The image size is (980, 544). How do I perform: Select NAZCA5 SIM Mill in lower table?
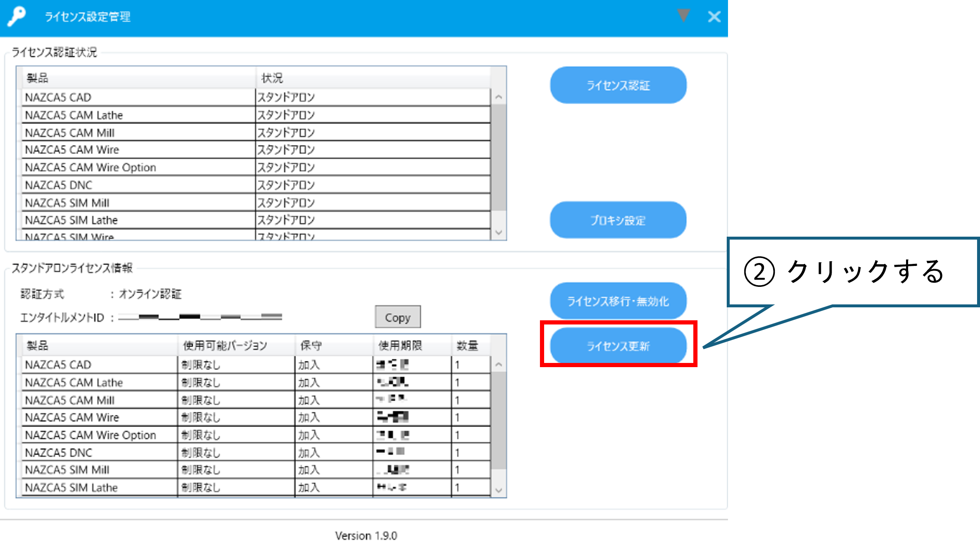tap(255, 470)
